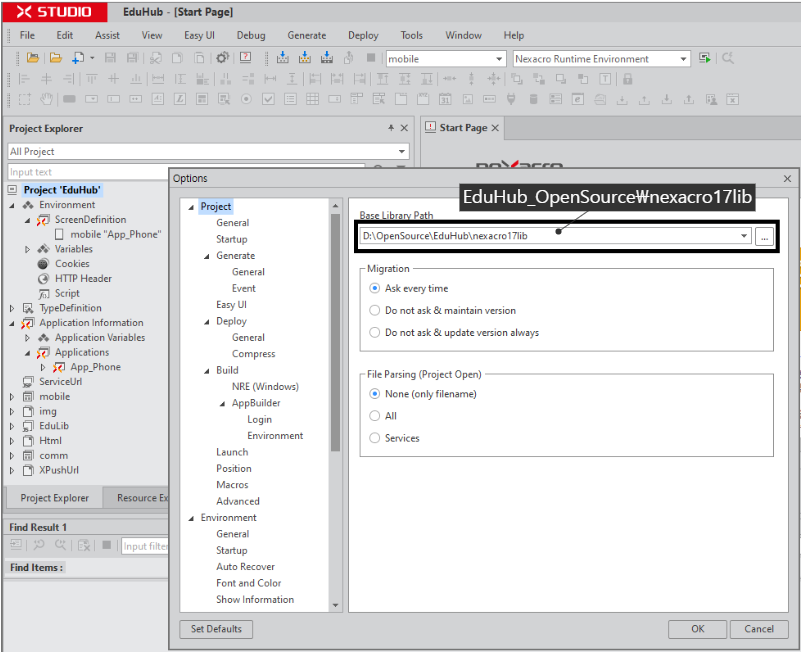This screenshot has width=802, height=653.
Task: Switch to the Start Page tab
Action: (x=463, y=128)
